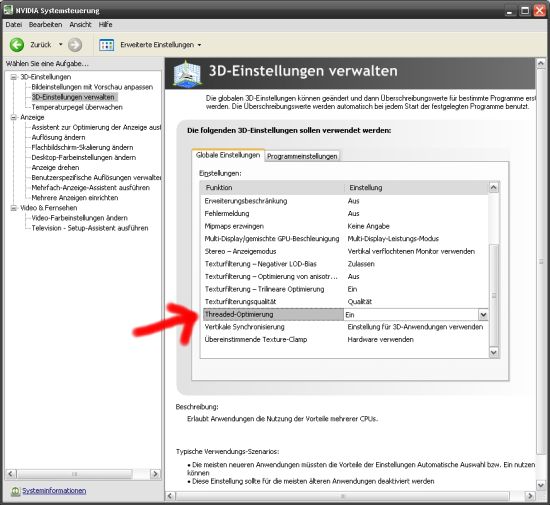Select Mehrfach-Anzeige-Assistent ausführen
550x505 pixels.
point(90,188)
